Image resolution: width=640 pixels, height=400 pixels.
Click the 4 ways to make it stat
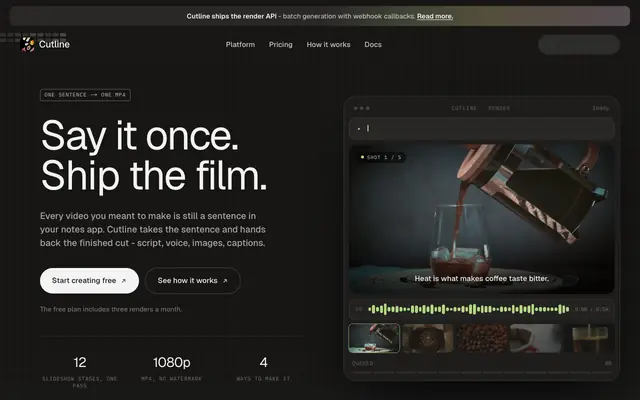263,369
